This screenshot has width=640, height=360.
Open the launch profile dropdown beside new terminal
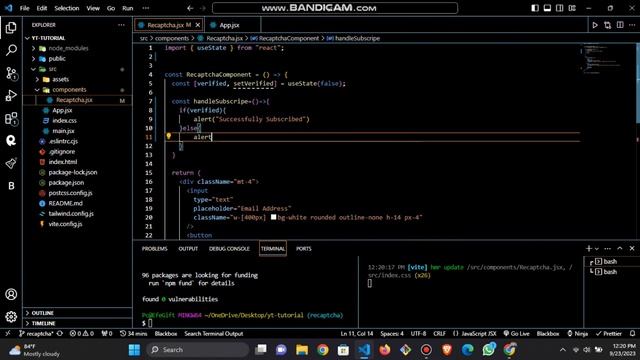click(x=597, y=249)
